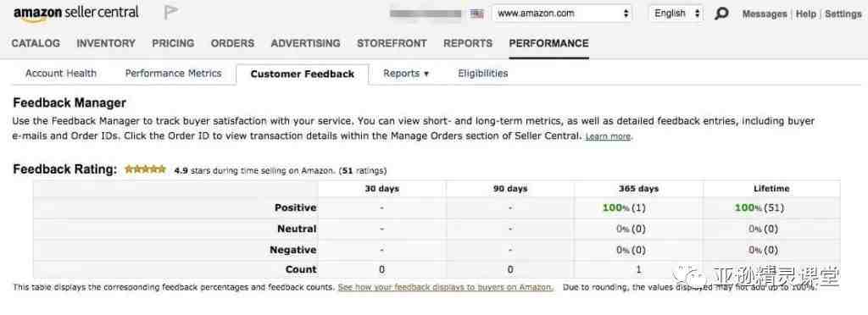The width and height of the screenshot is (868, 315).
Task: Switch to the Account Health tab
Action: tap(61, 73)
